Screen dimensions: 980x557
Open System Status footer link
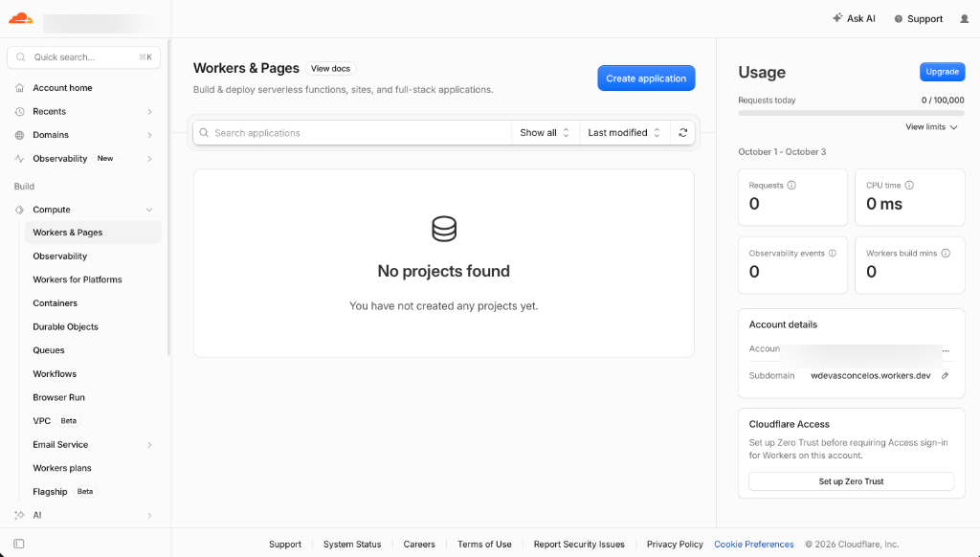point(352,545)
